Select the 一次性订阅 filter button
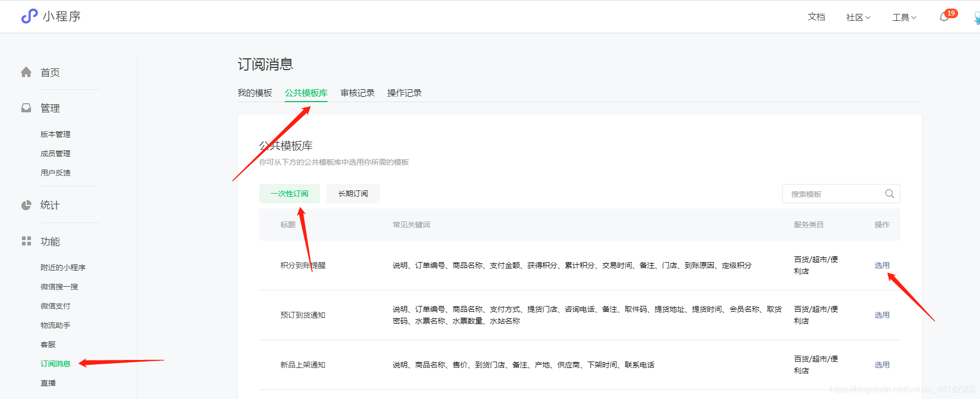The height and width of the screenshot is (399, 980). 290,194
